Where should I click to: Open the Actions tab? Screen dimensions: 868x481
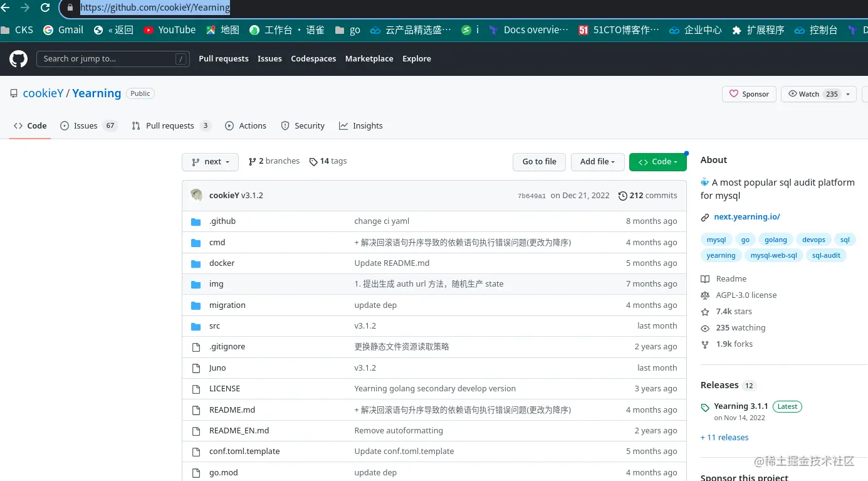pyautogui.click(x=246, y=126)
